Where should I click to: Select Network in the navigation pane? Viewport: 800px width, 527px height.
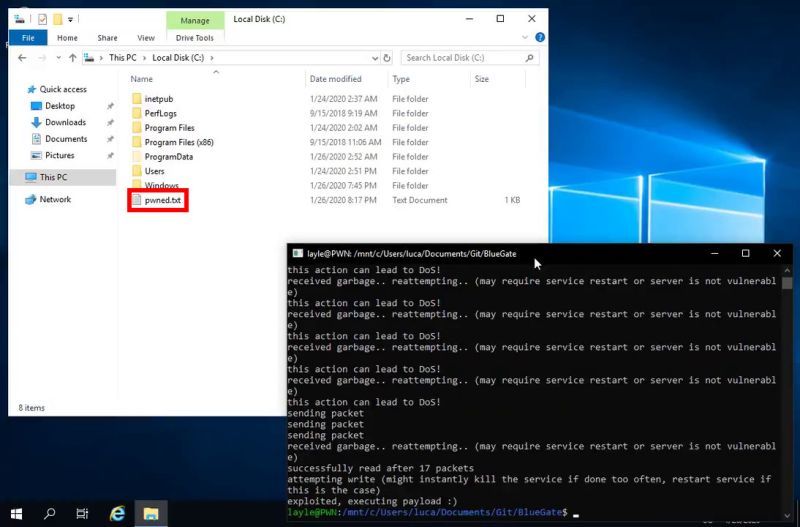pyautogui.click(x=55, y=199)
